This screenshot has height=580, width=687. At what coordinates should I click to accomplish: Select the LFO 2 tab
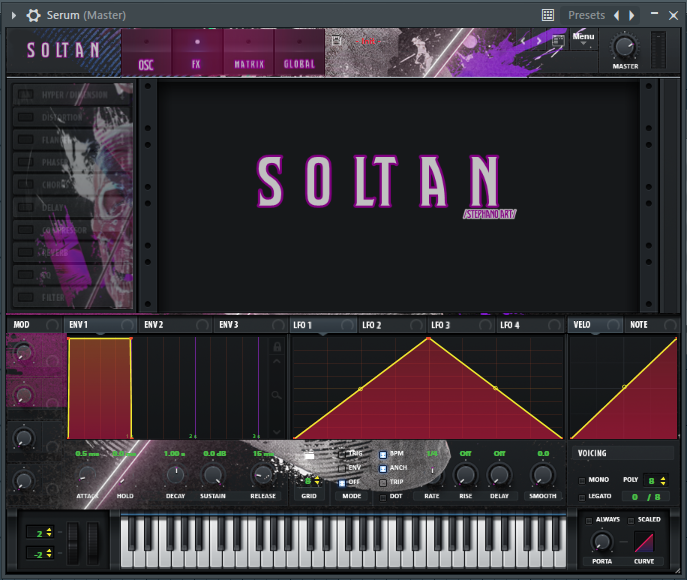coord(392,325)
